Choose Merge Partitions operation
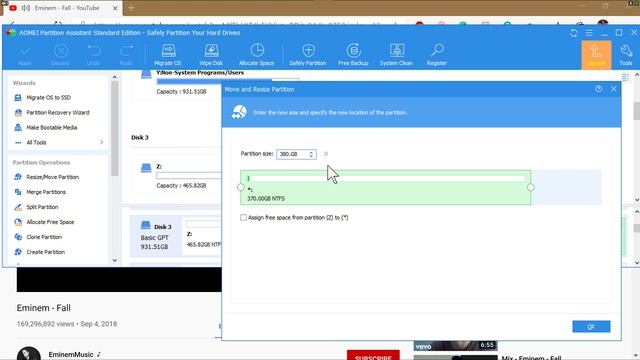640x360 pixels. (x=46, y=192)
